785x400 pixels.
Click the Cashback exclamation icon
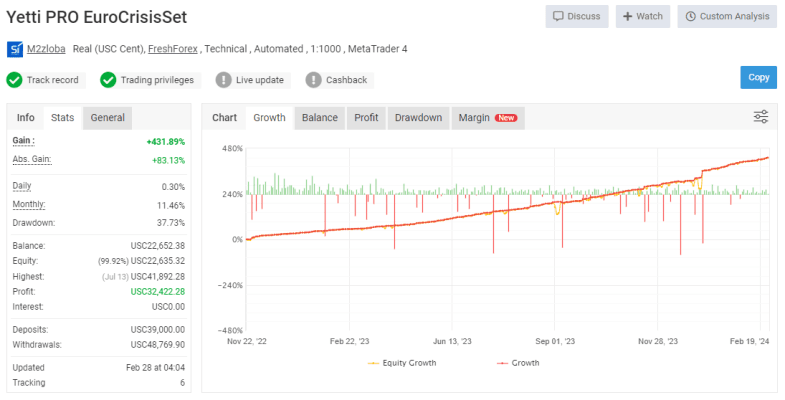pos(313,80)
